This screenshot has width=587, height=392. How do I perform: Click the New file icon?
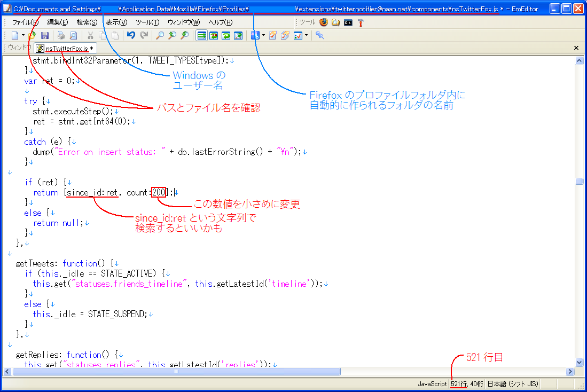(14, 35)
